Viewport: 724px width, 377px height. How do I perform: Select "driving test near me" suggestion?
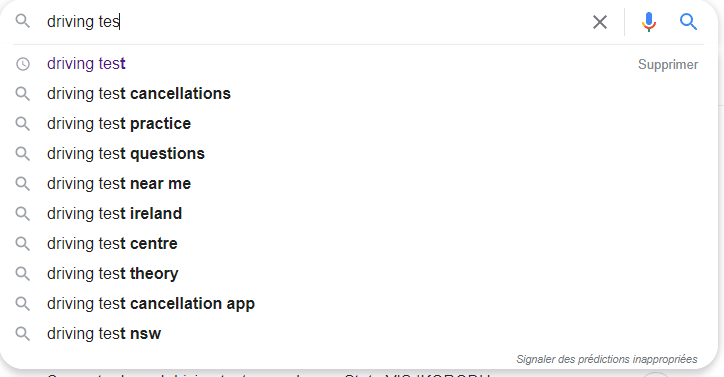click(358, 183)
